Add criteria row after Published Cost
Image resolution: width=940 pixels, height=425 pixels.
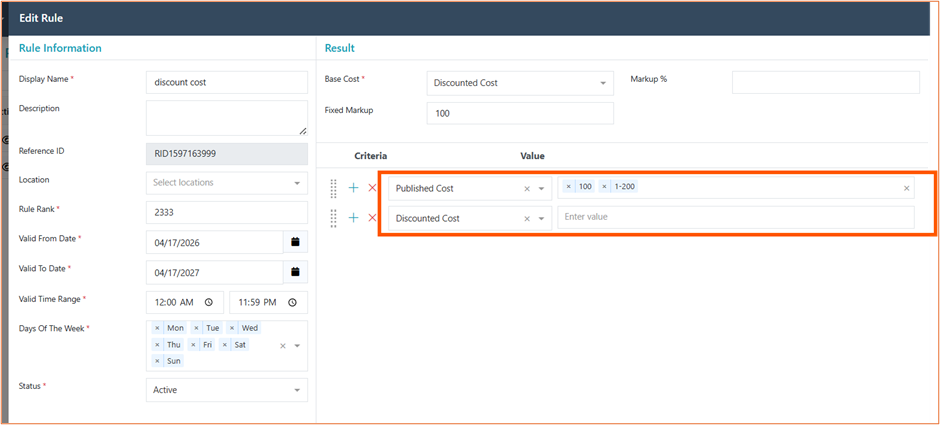tap(354, 188)
